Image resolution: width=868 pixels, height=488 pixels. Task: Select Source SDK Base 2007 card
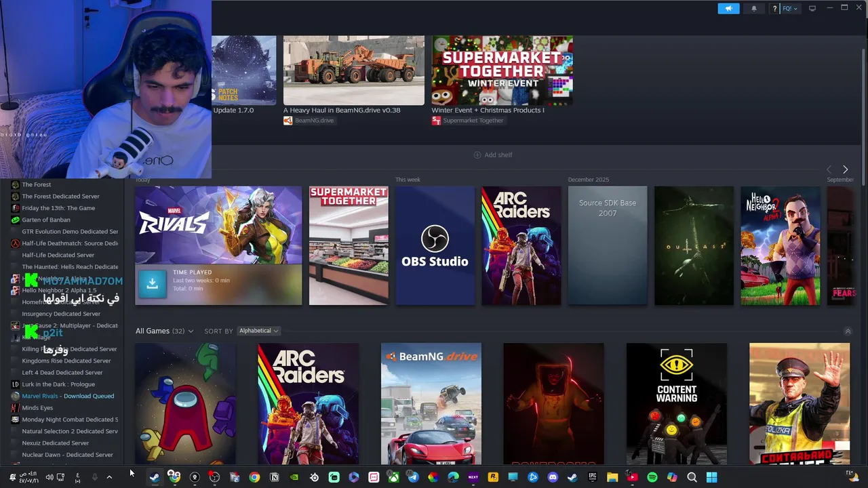[x=608, y=245]
